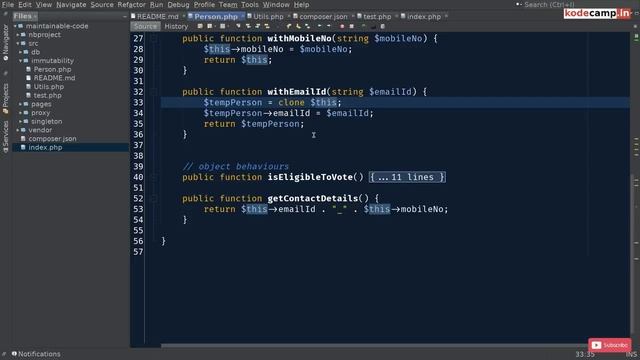Screen dimensions: 640x360
Task: Select README.md in the file tree
Action: click(54, 78)
